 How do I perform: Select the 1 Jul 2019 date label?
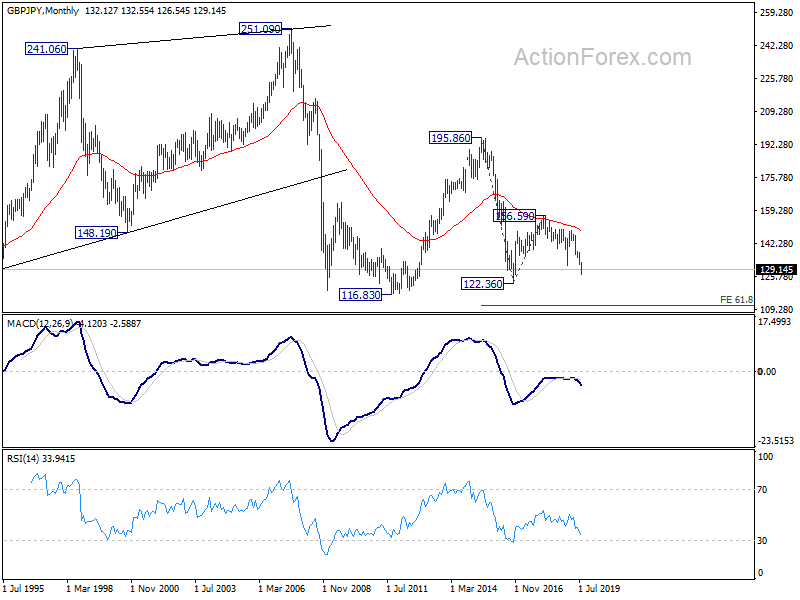pyautogui.click(x=599, y=588)
